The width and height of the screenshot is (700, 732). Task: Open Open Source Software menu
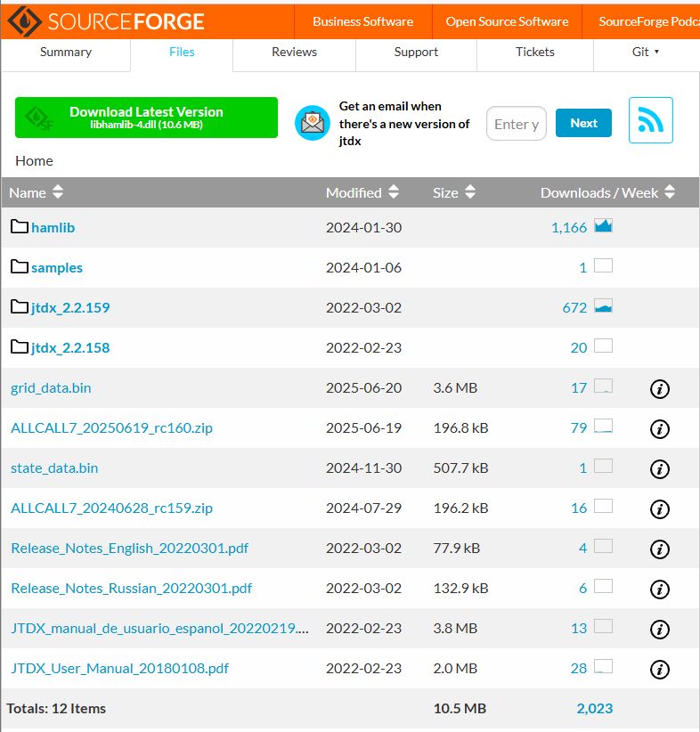coord(507,21)
